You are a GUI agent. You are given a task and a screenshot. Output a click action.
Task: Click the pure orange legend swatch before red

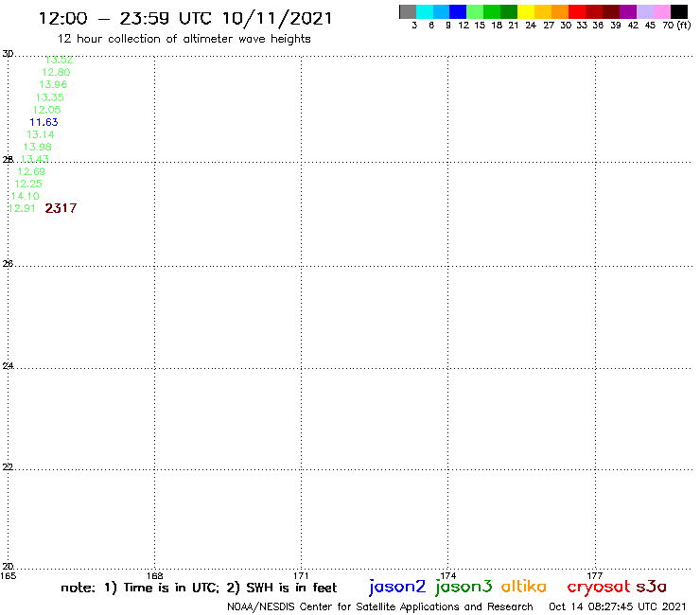[560, 11]
